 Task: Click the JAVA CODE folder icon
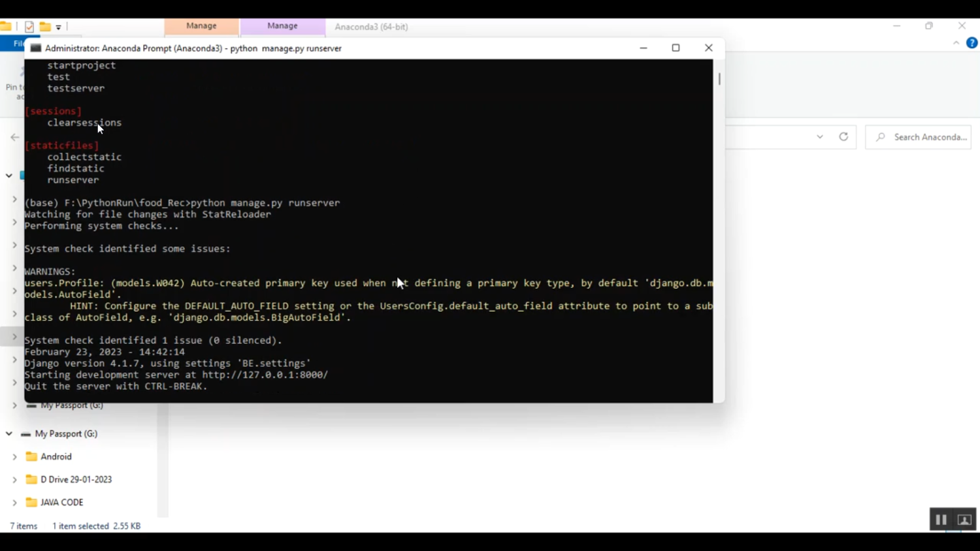point(31,503)
